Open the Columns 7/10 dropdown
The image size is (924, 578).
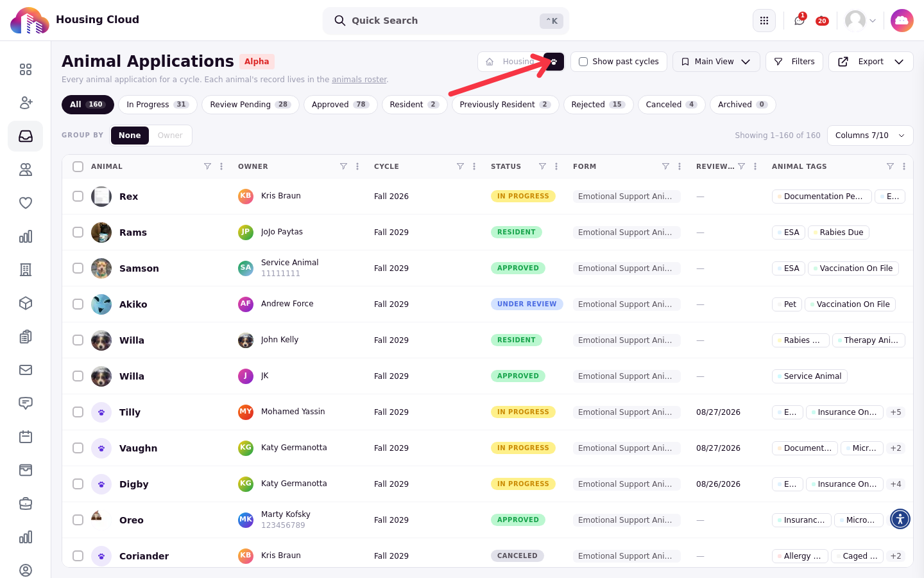[x=870, y=136]
